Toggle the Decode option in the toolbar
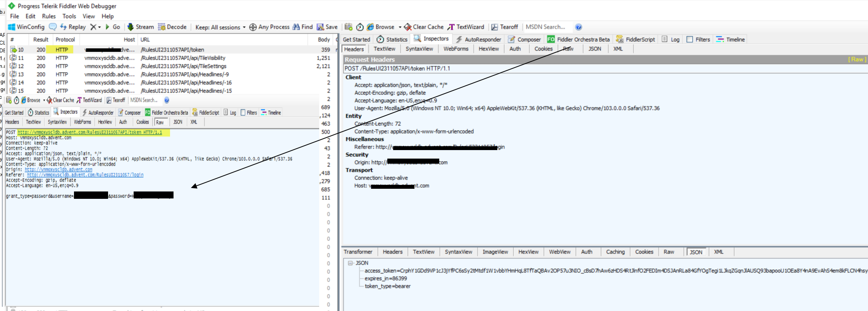Viewport: 868px width, 311px height. point(172,27)
